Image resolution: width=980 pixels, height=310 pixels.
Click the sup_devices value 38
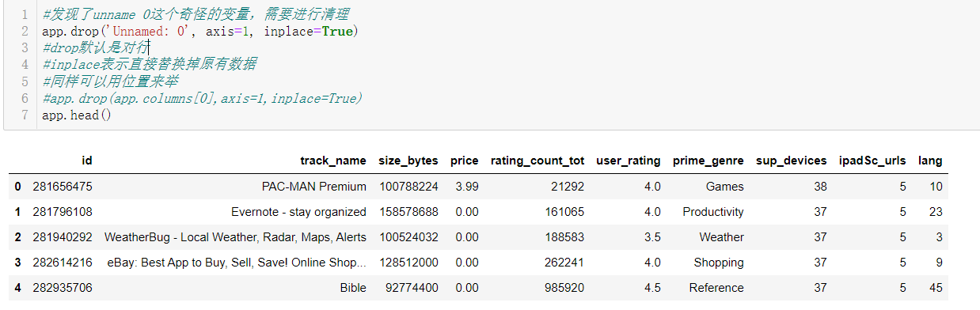point(820,187)
